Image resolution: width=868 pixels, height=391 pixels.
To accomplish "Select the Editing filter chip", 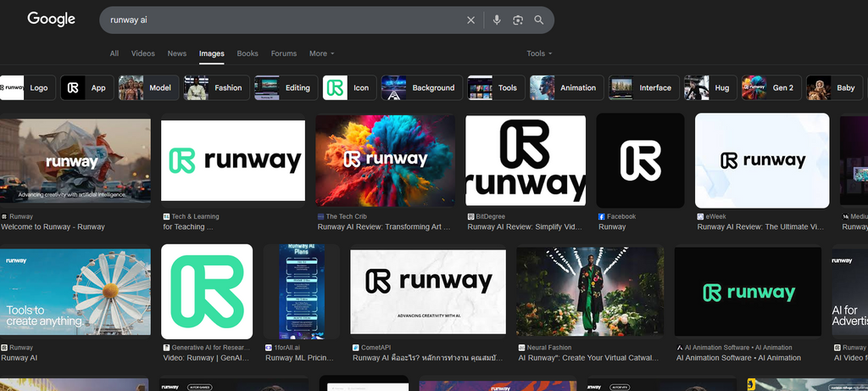I will (286, 87).
